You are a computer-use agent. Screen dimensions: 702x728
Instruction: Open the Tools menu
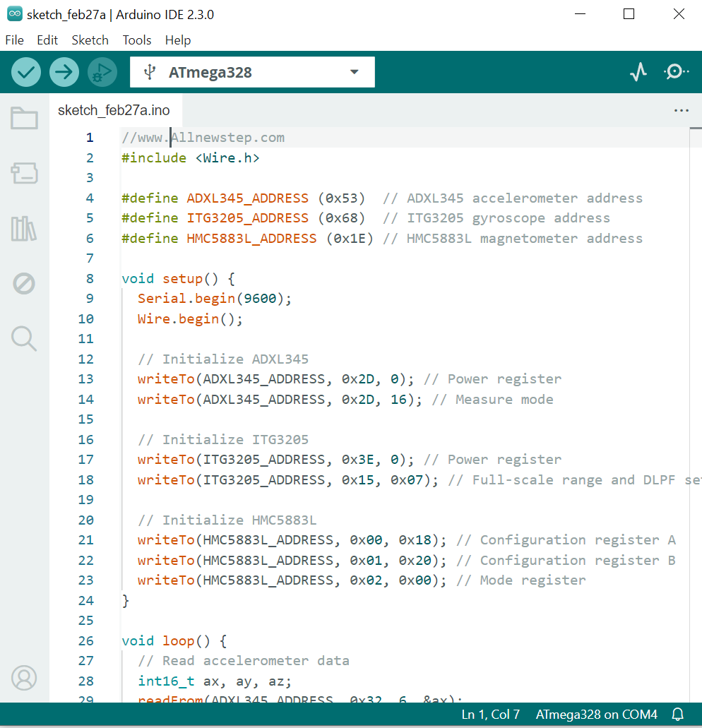[x=137, y=40]
